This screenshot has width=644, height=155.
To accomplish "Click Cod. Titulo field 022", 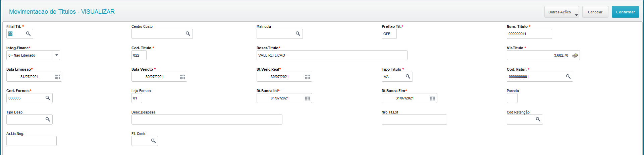I will [139, 55].
